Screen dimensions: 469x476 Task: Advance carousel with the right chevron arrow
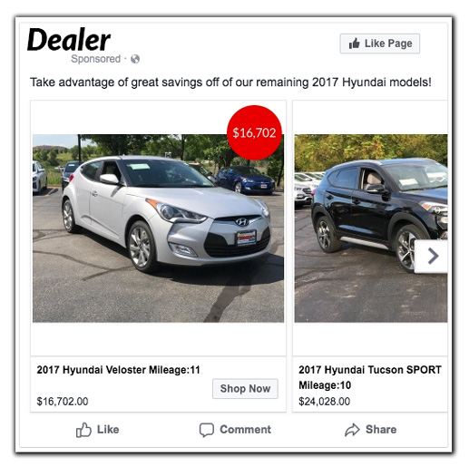click(x=431, y=257)
